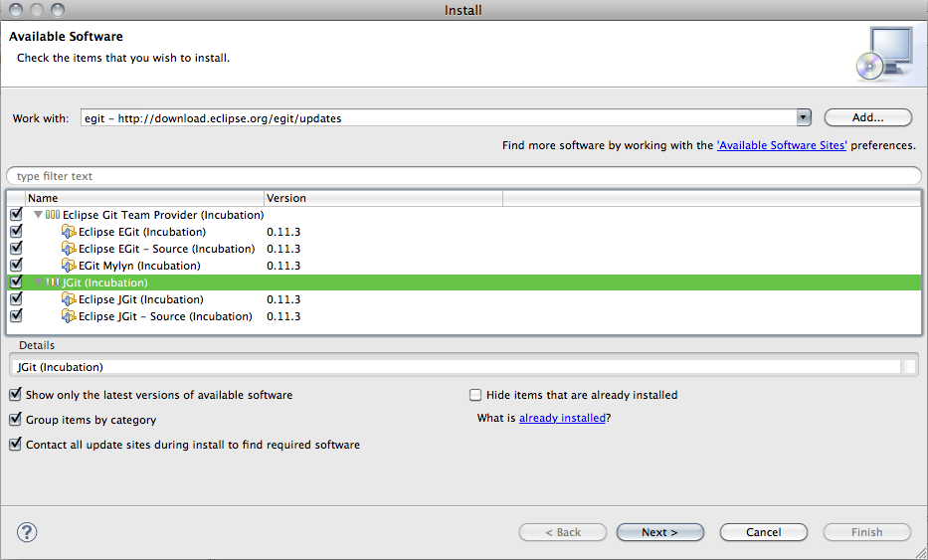928x560 pixels.
Task: Uncheck the EGit Mylyn (Incubation) checkbox
Action: click(16, 266)
